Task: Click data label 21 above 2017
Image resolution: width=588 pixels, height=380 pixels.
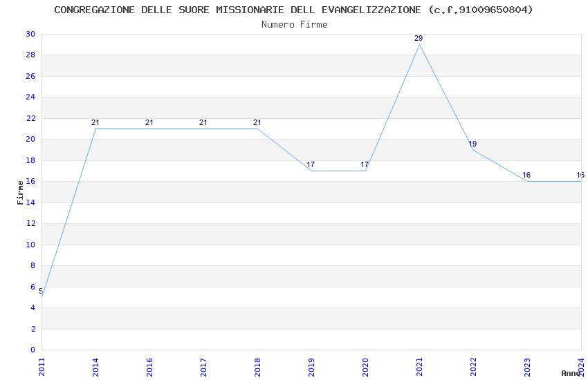Action: point(203,122)
